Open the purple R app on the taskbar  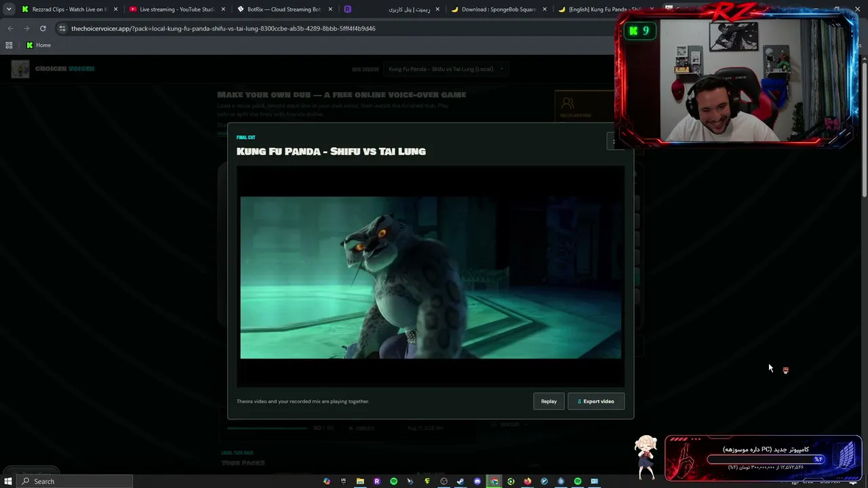(377, 481)
